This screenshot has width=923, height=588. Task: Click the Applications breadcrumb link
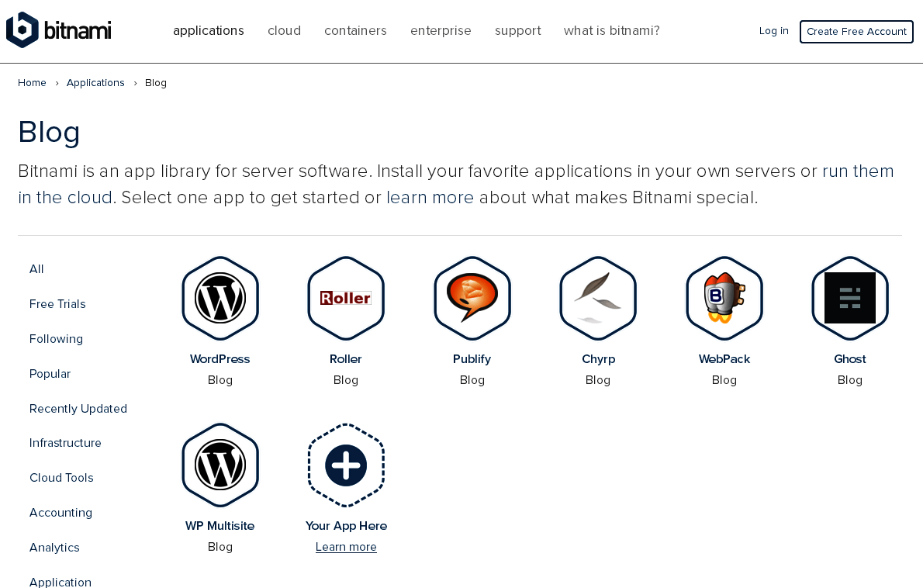click(x=95, y=83)
